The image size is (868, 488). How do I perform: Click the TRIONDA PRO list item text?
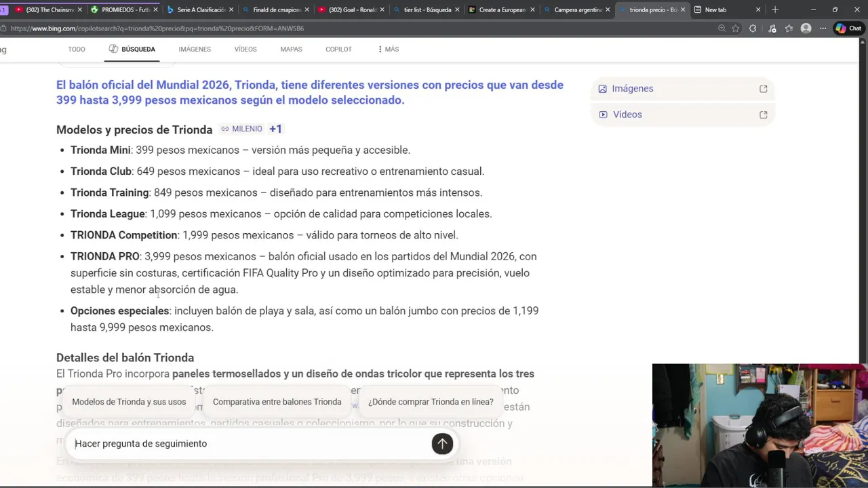pos(304,272)
